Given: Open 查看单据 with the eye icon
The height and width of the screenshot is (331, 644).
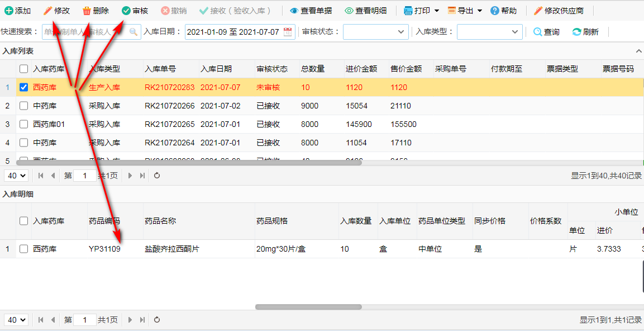Looking at the screenshot, I should 294,11.
